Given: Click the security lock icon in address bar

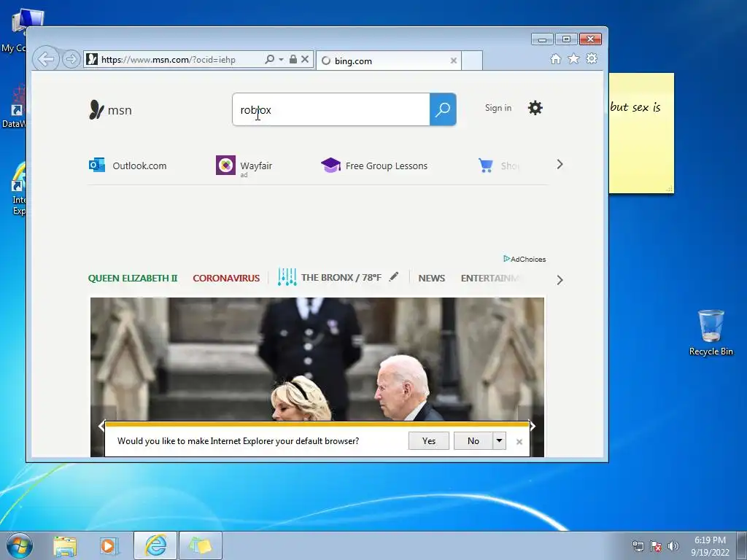Looking at the screenshot, I should click(x=293, y=59).
